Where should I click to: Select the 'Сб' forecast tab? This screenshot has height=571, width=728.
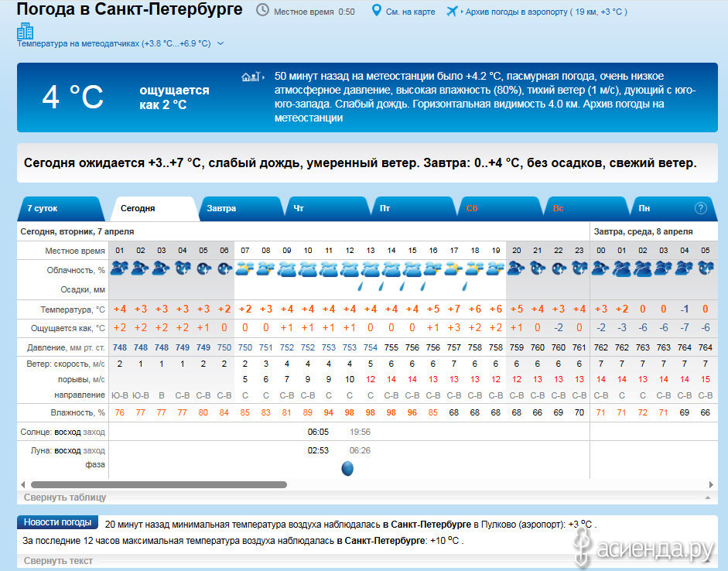(472, 209)
